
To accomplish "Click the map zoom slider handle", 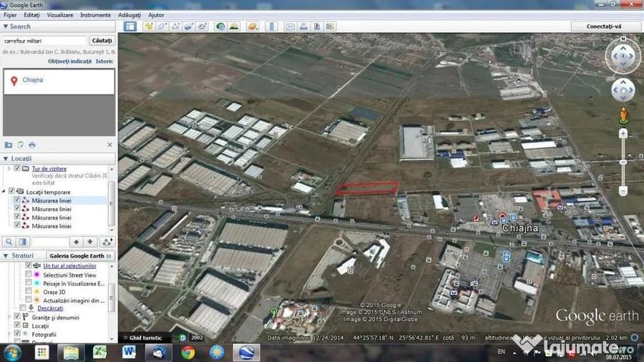I will [x=623, y=162].
